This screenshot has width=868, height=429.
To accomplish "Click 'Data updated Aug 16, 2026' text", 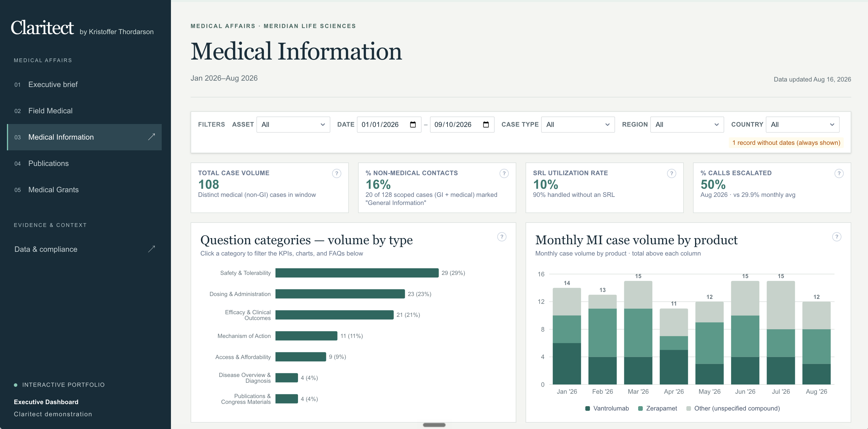I will pos(812,79).
